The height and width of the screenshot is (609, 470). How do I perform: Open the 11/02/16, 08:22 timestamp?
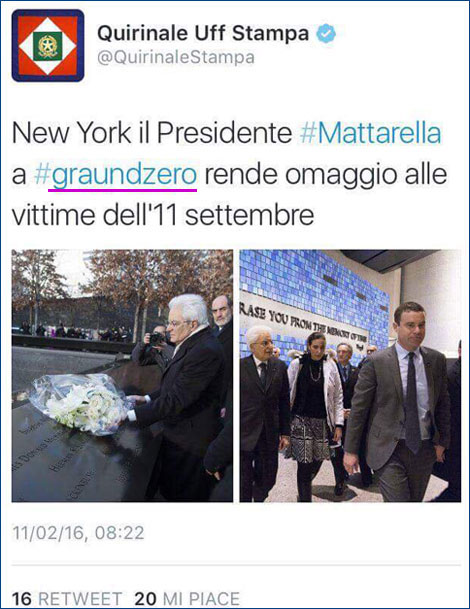click(78, 533)
